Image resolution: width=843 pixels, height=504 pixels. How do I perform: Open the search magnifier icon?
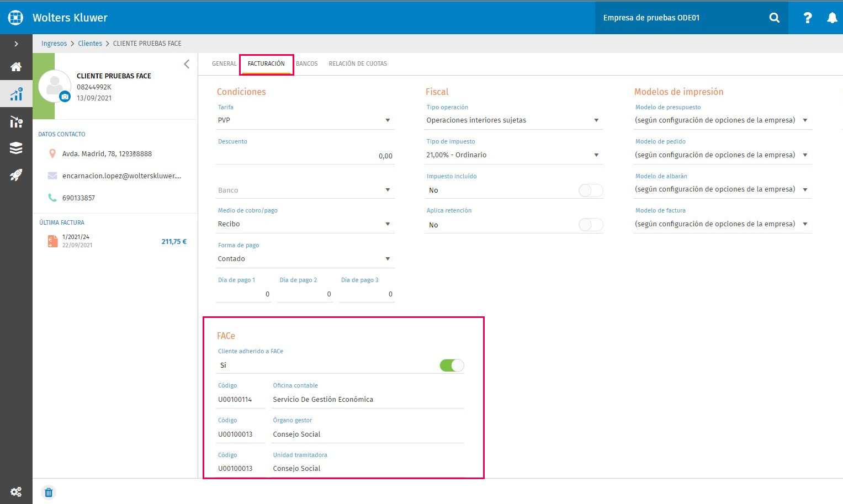[x=775, y=18]
